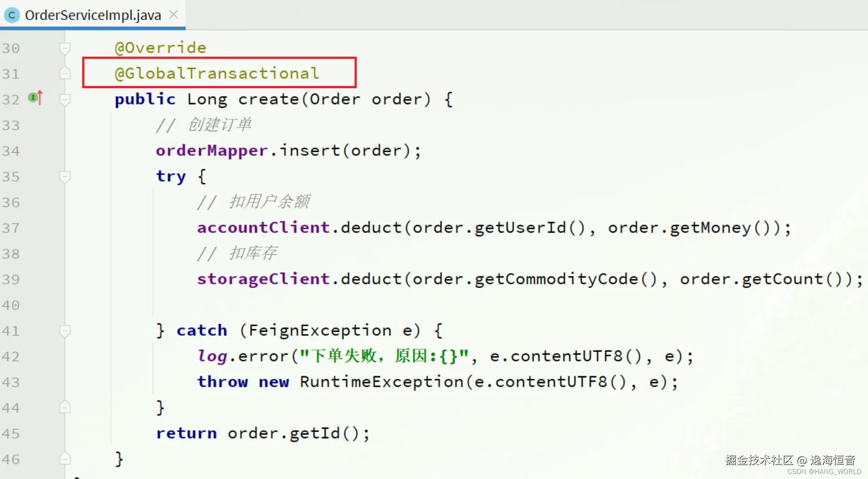The image size is (868, 479).
Task: Click orderMapper on line 34
Action: click(x=211, y=151)
